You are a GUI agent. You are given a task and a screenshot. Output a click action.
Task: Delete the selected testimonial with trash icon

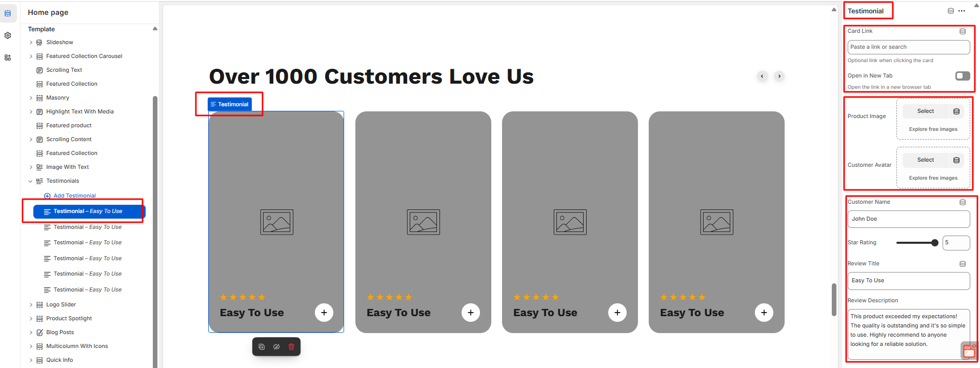[x=291, y=347]
